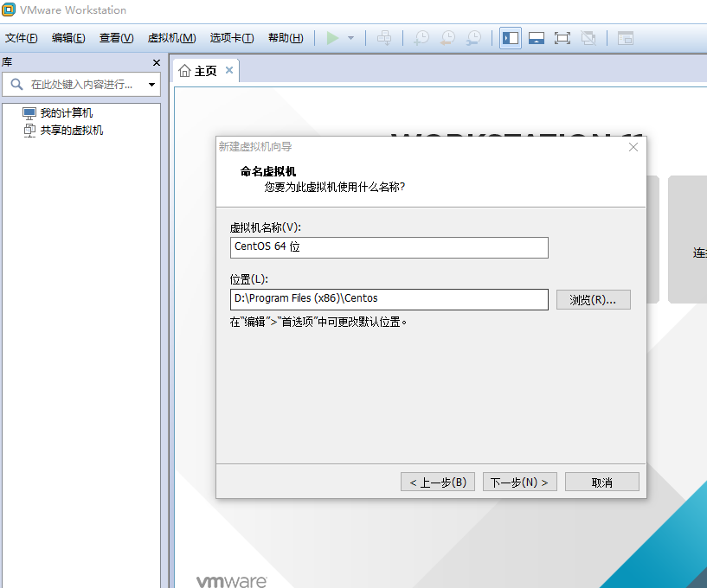Viewport: 707px width, 588px height.
Task: Click the full screen mode toolbar icon
Action: pyautogui.click(x=562, y=38)
